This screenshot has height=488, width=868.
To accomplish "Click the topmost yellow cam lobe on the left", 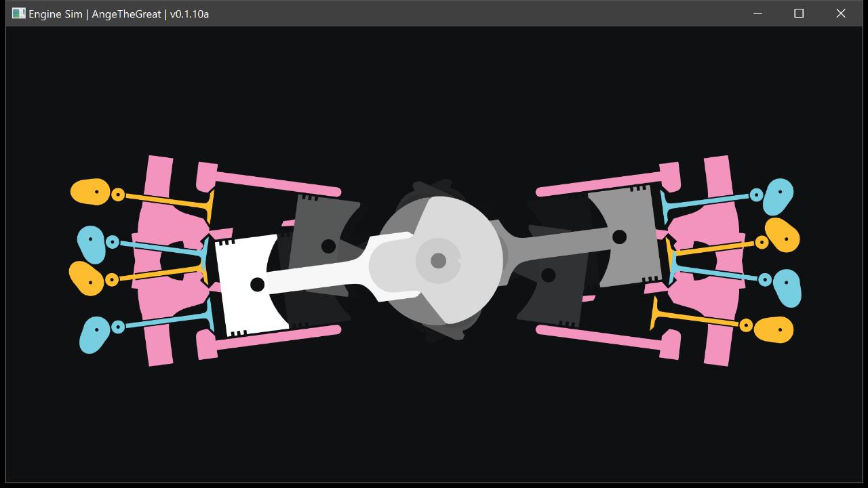I will tap(90, 192).
